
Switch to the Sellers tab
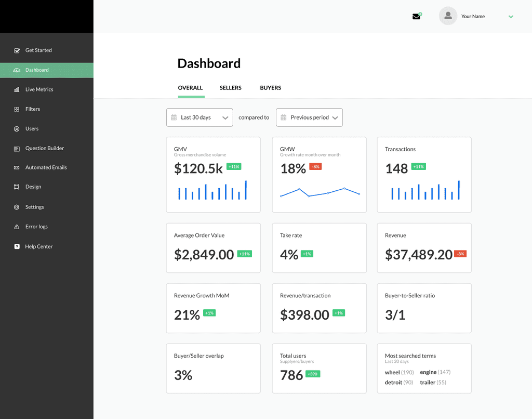point(230,88)
